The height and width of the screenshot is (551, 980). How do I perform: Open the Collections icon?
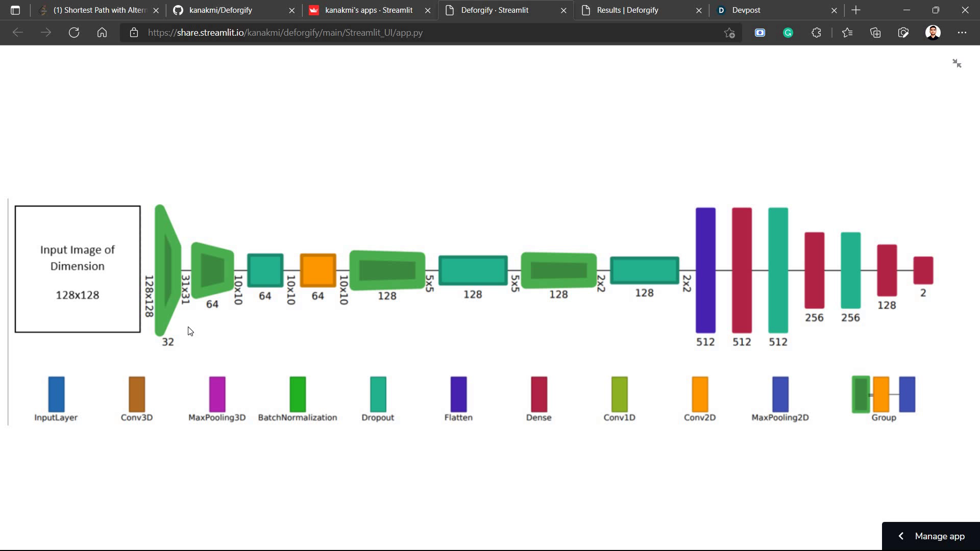(x=875, y=33)
